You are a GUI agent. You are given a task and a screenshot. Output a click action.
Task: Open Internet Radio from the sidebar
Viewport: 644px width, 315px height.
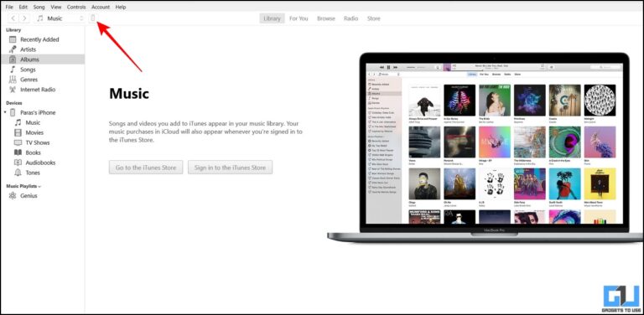[x=38, y=90]
